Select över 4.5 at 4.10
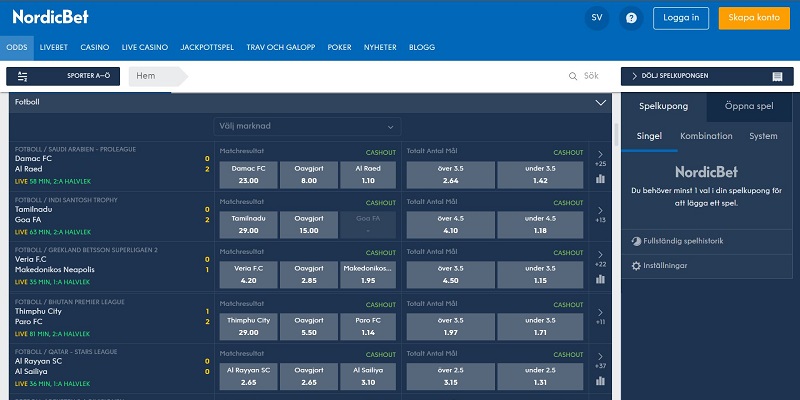Viewport: 800px width, 400px height. [451, 225]
